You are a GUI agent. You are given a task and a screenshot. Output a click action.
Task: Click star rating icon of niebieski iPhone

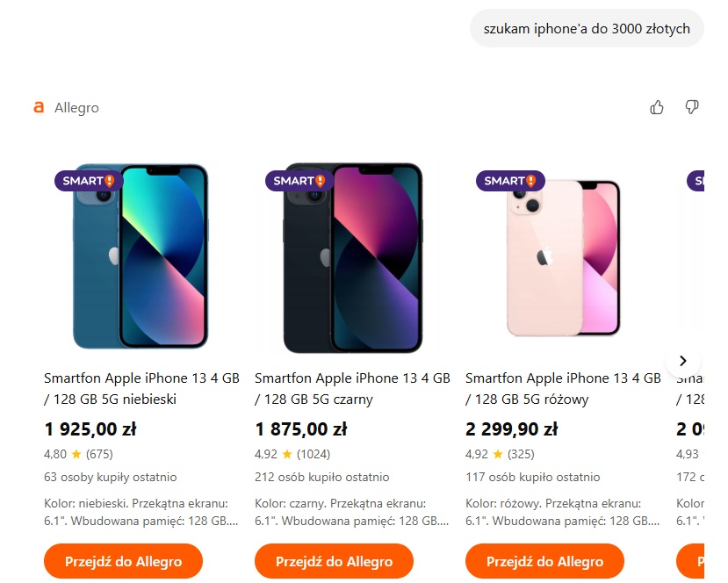(76, 454)
